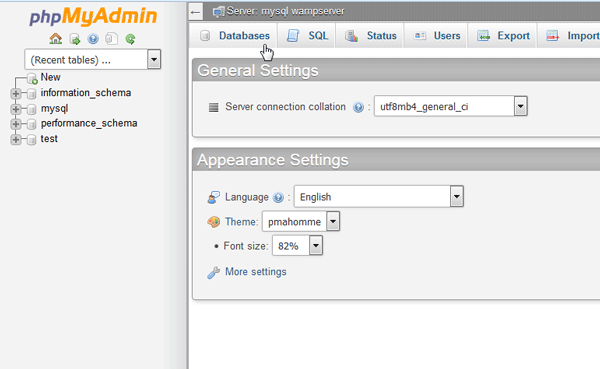
Task: Click the New database icon
Action: click(x=32, y=78)
